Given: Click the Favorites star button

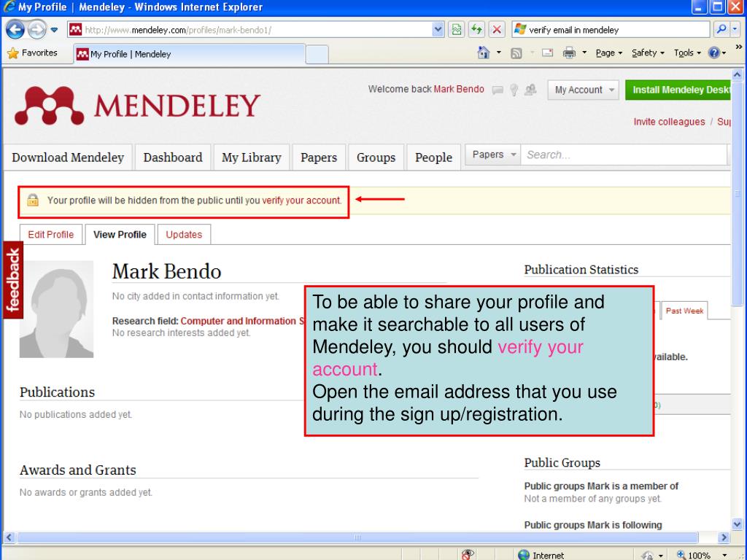Looking at the screenshot, I should [32, 52].
